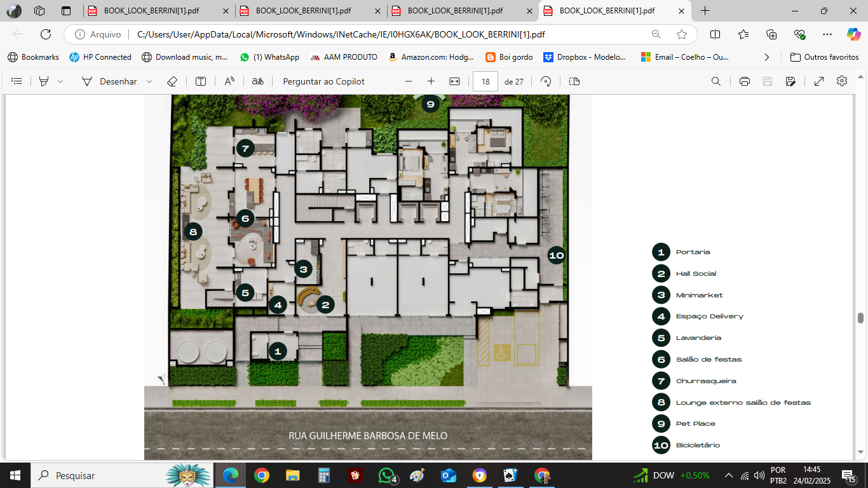Rotate the floor plan page
This screenshot has height=488, width=868.
545,81
